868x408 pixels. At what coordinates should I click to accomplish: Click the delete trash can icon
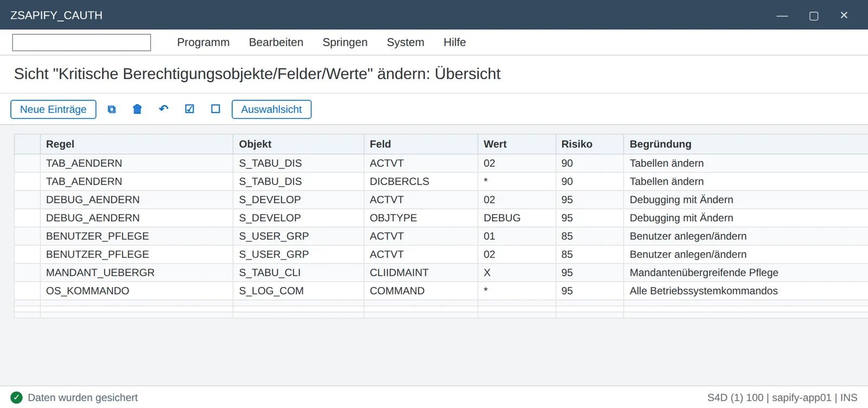[137, 109]
